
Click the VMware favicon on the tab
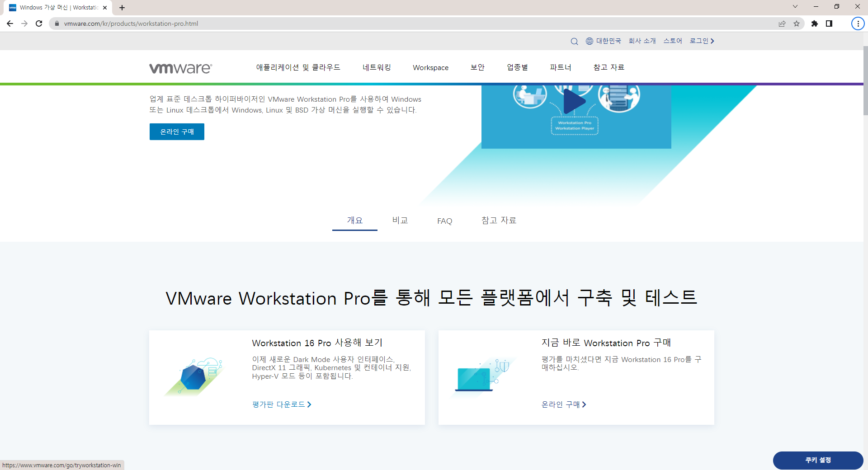(13, 8)
